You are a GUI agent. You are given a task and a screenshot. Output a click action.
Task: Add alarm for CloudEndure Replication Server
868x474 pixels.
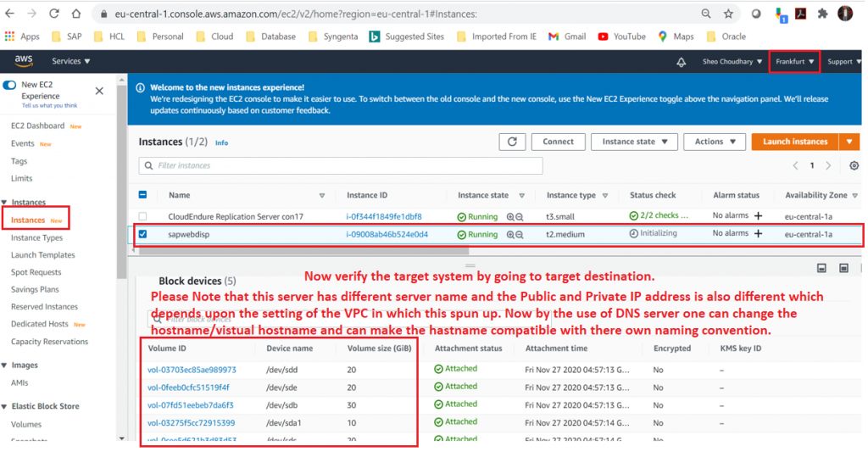click(x=759, y=216)
